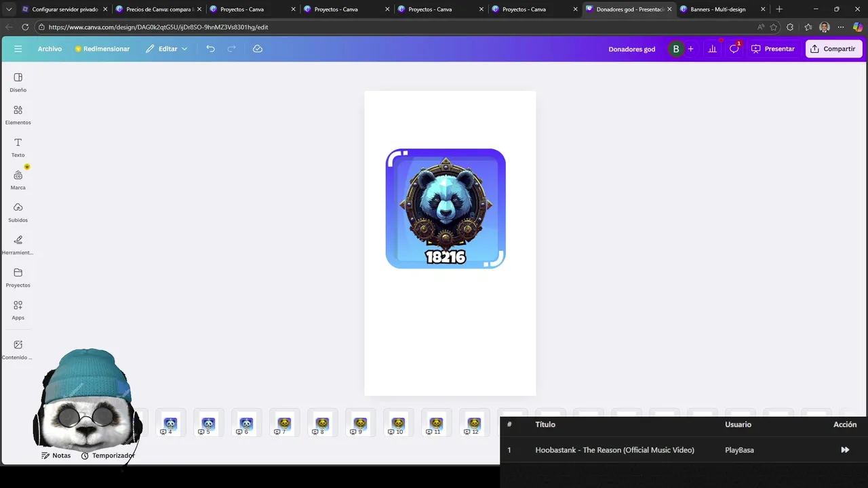The height and width of the screenshot is (488, 868).
Task: Switch to Configurar servidor privado tab
Action: 64,9
